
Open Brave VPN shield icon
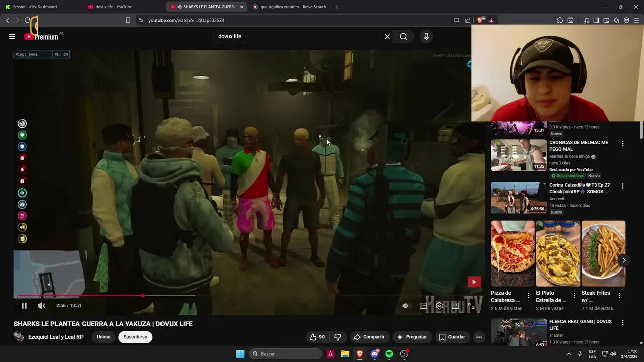(626, 20)
